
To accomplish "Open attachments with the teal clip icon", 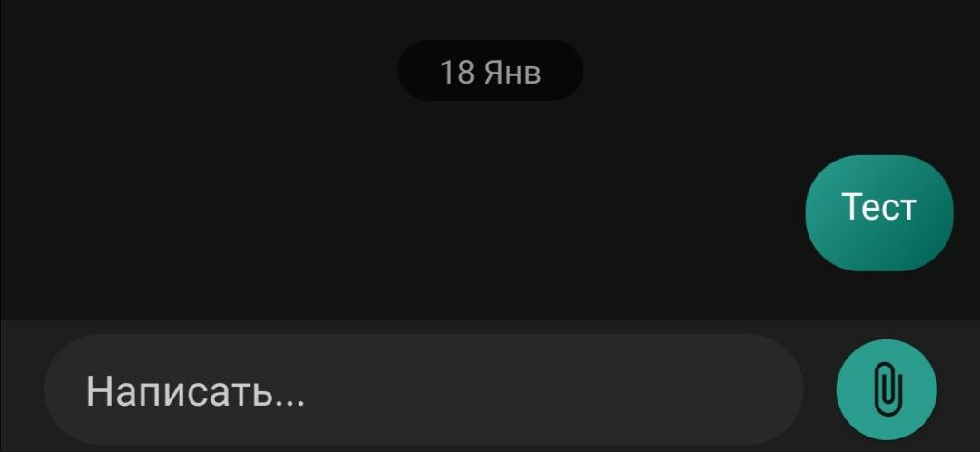I will [887, 390].
